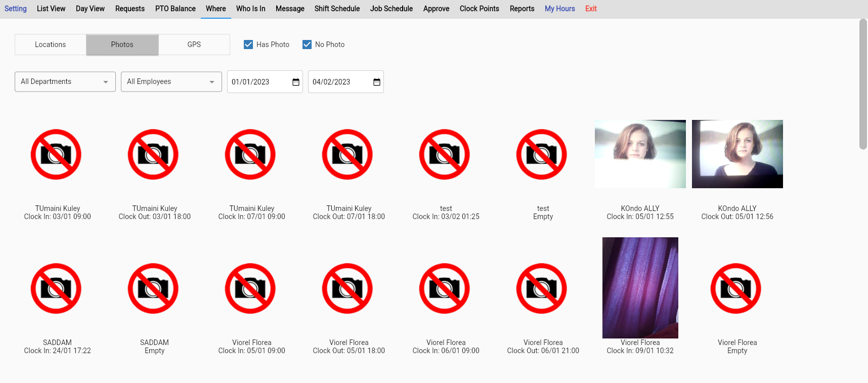Open Clock Points

[x=480, y=9]
